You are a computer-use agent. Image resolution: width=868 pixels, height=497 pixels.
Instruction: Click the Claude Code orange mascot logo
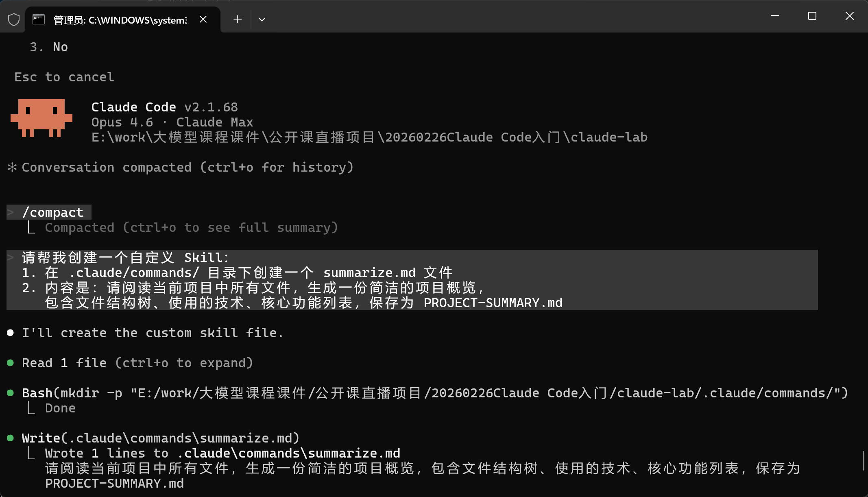tap(41, 118)
